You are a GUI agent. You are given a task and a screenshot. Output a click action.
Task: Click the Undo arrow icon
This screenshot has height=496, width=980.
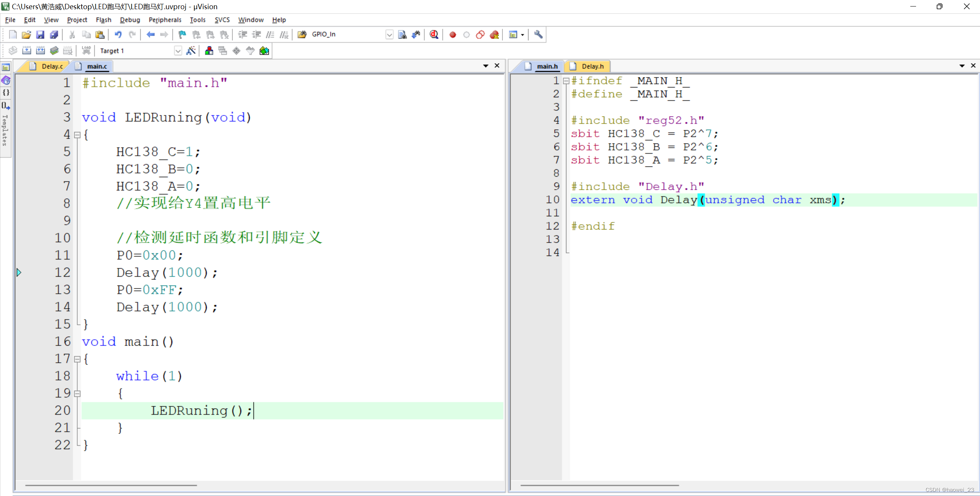point(118,34)
